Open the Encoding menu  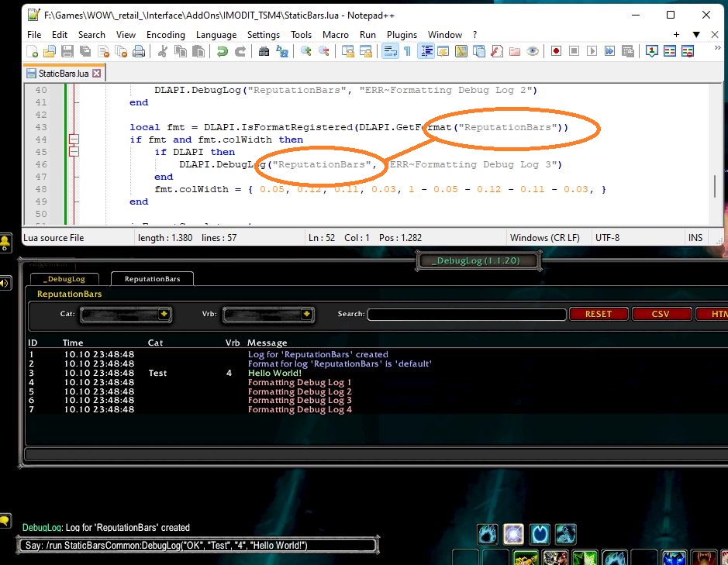pyautogui.click(x=166, y=35)
